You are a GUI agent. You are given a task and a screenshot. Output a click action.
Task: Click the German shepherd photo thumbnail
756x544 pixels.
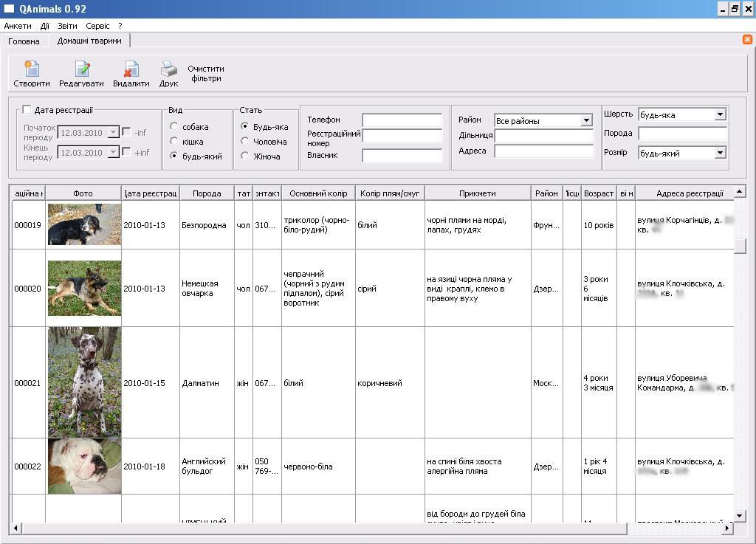pos(84,288)
